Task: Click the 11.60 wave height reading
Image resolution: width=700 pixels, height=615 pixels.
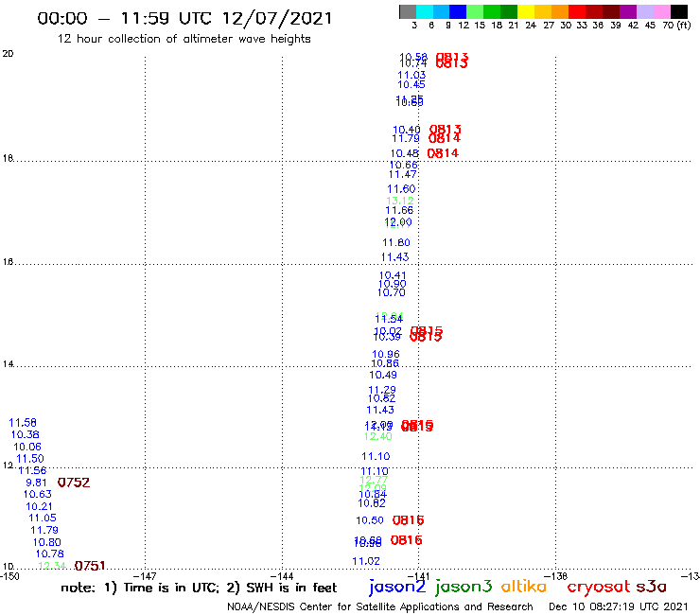Action: pyautogui.click(x=401, y=189)
